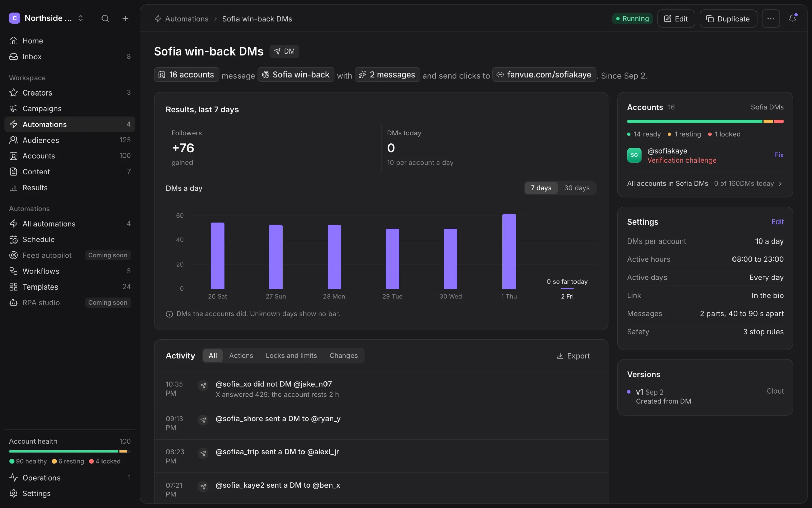Open Audiences from the sidebar
812x508 pixels.
click(70, 140)
